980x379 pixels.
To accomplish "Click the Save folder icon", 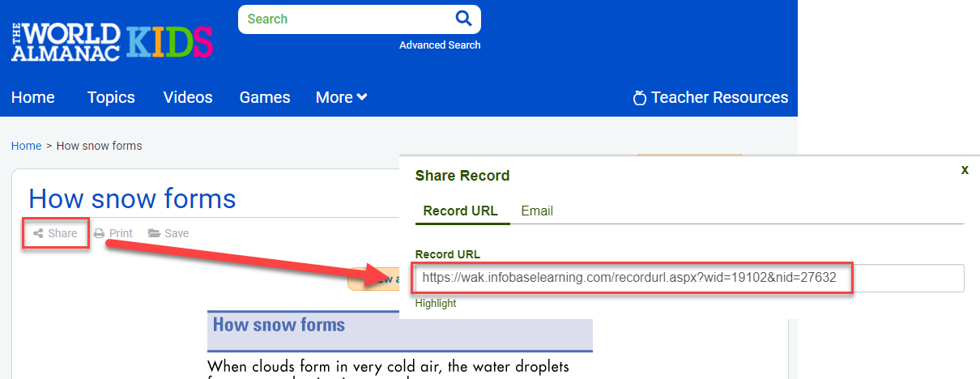I will (x=154, y=233).
